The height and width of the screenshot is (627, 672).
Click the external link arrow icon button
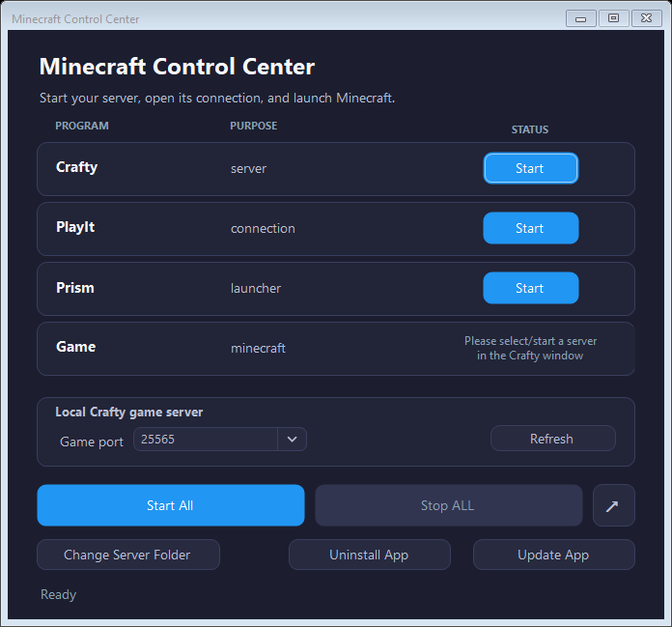pos(613,505)
